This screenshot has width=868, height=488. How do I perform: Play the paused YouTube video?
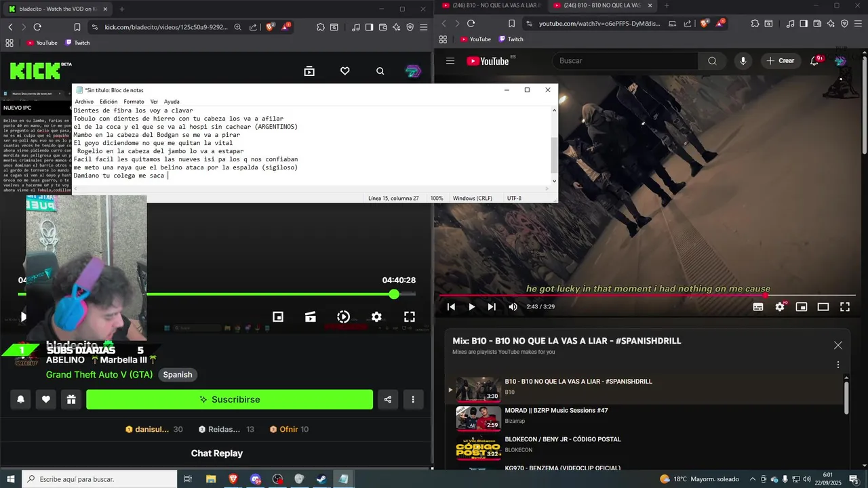(x=471, y=307)
